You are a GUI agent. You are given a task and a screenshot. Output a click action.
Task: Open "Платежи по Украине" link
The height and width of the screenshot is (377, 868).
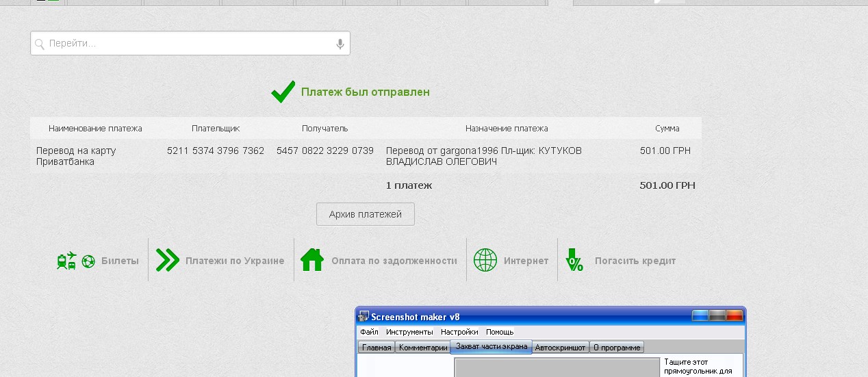tap(235, 261)
